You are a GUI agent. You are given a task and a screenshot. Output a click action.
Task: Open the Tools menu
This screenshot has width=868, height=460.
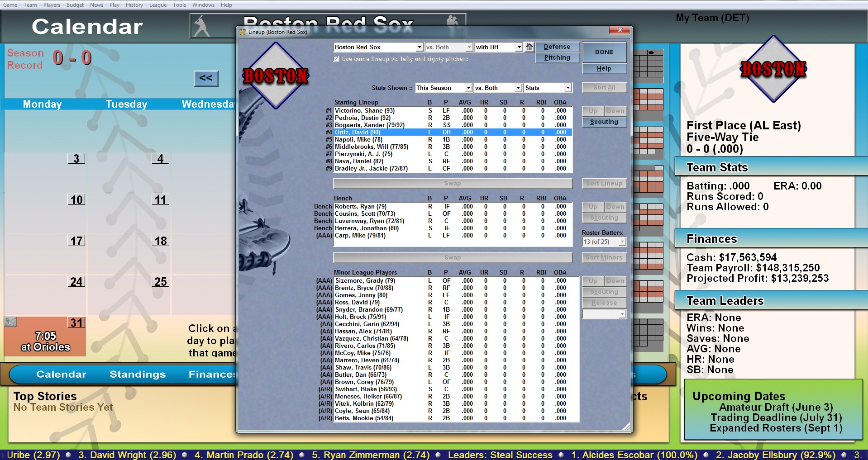tap(179, 5)
